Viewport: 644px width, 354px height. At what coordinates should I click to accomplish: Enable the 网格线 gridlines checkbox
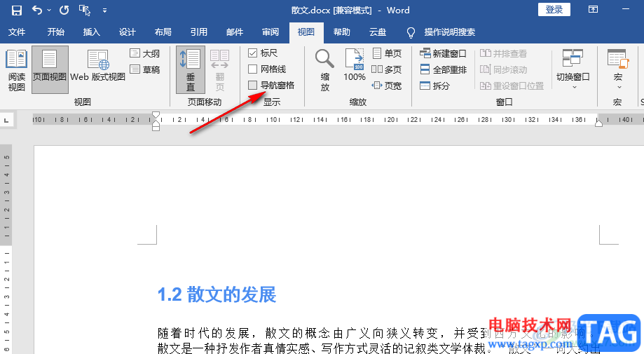[x=252, y=69]
